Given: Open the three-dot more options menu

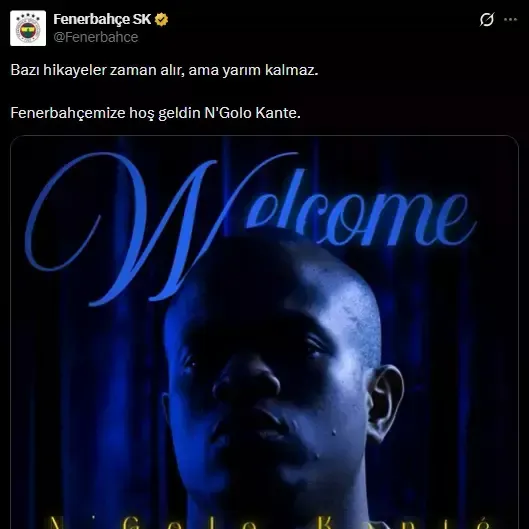Looking at the screenshot, I should coord(510,20).
